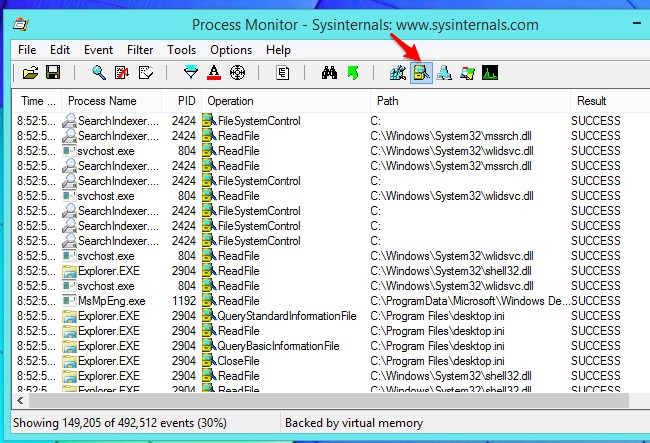Click the Process Monitor title bar app icon
This screenshot has height=443, width=650.
click(20, 24)
